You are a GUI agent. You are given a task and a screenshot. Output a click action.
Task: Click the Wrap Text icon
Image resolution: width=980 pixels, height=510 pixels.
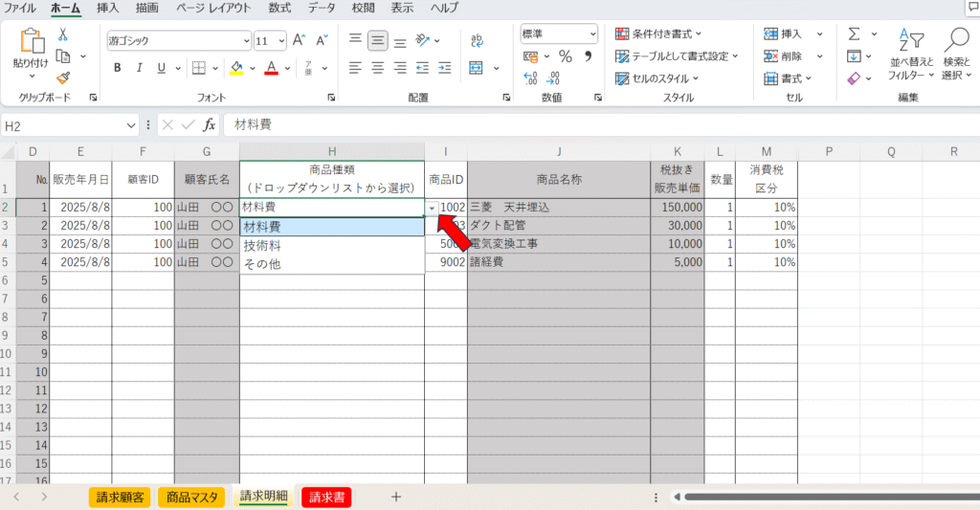(x=477, y=40)
